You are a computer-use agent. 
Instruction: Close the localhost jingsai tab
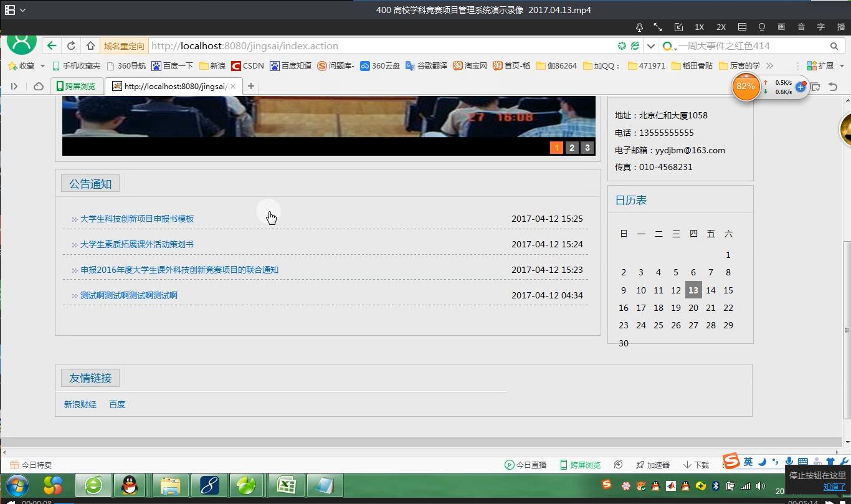click(x=233, y=86)
